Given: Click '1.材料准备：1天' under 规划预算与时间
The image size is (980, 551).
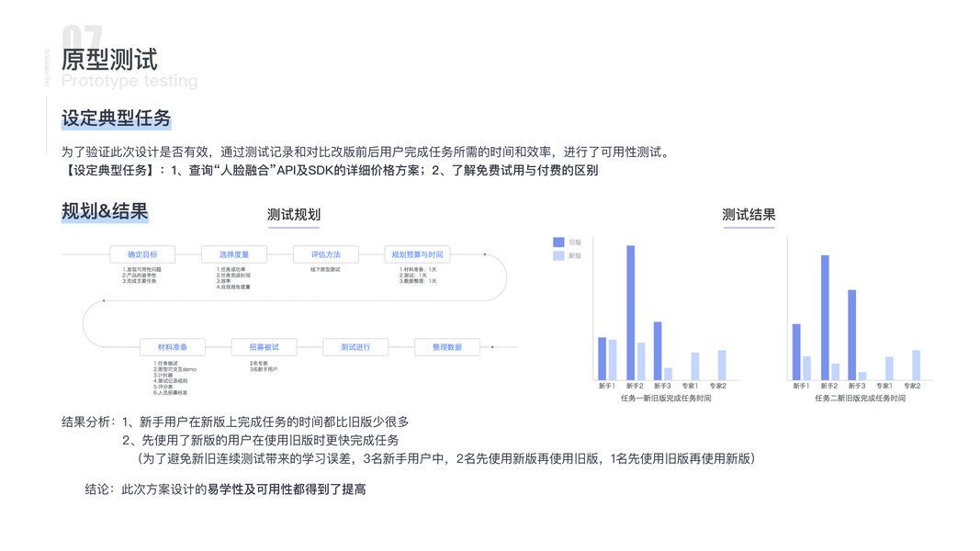Looking at the screenshot, I should click(418, 270).
